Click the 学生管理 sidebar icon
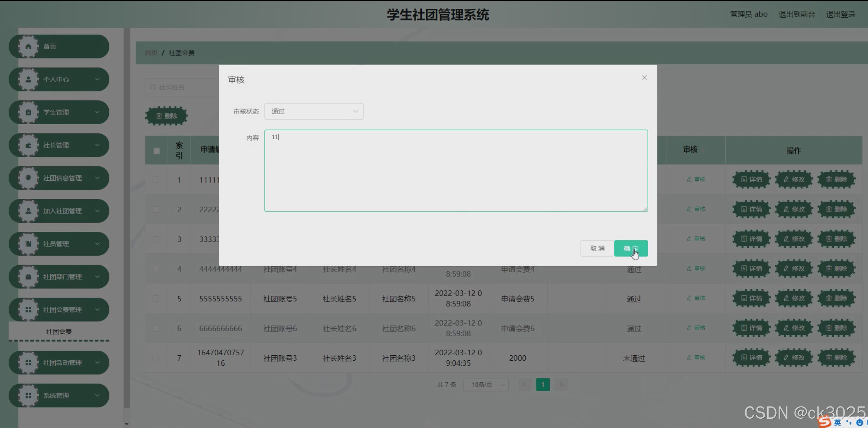Viewport: 868px width, 428px height. pyautogui.click(x=28, y=112)
